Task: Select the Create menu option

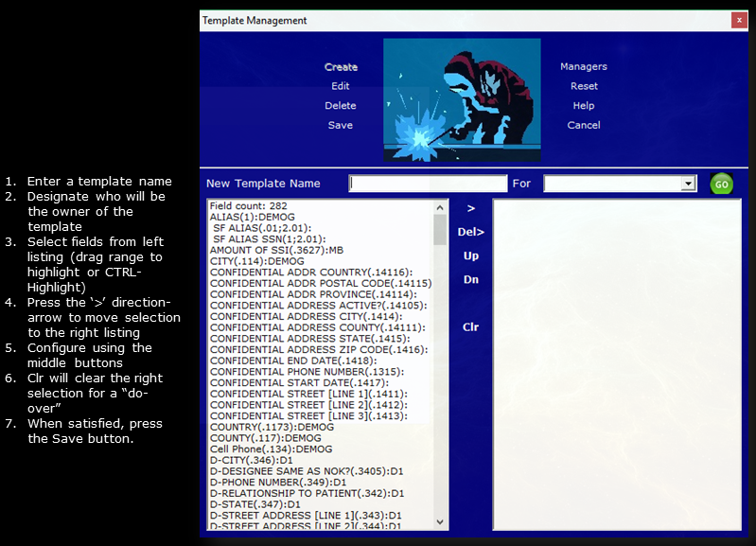Action: 341,67
